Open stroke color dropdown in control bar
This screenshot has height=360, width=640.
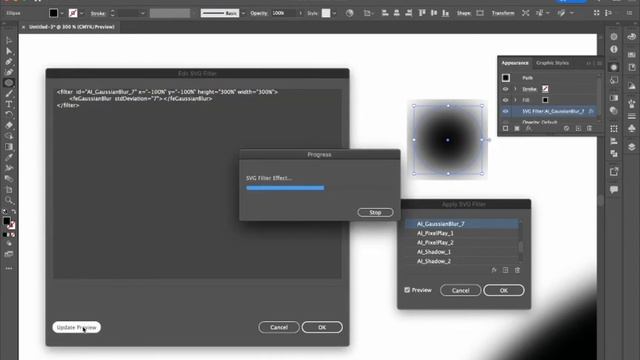click(81, 13)
